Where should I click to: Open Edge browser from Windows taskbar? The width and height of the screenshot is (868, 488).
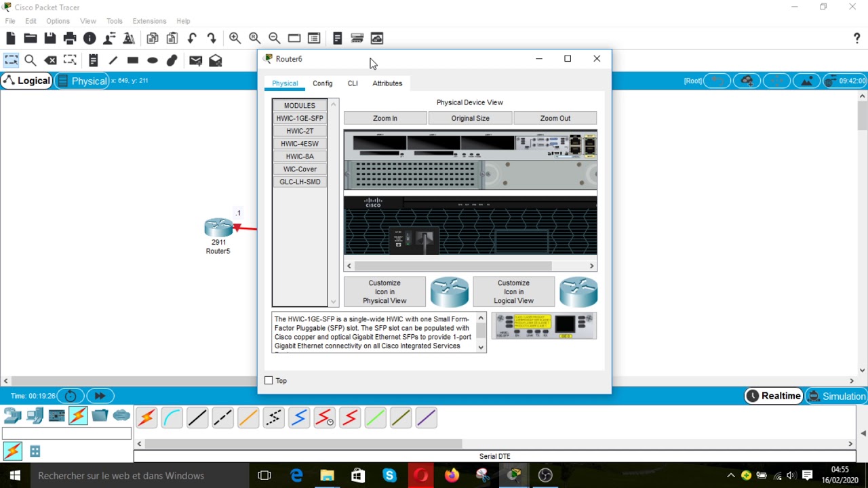(297, 476)
